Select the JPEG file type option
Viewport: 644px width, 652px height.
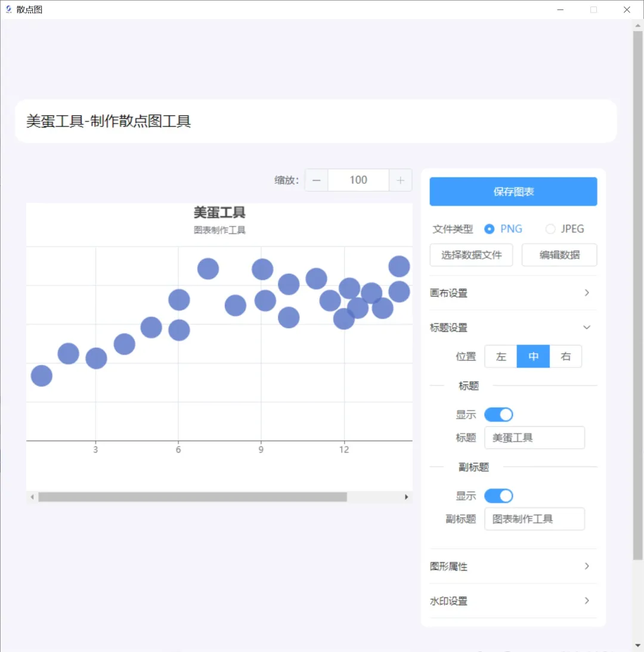coord(550,228)
